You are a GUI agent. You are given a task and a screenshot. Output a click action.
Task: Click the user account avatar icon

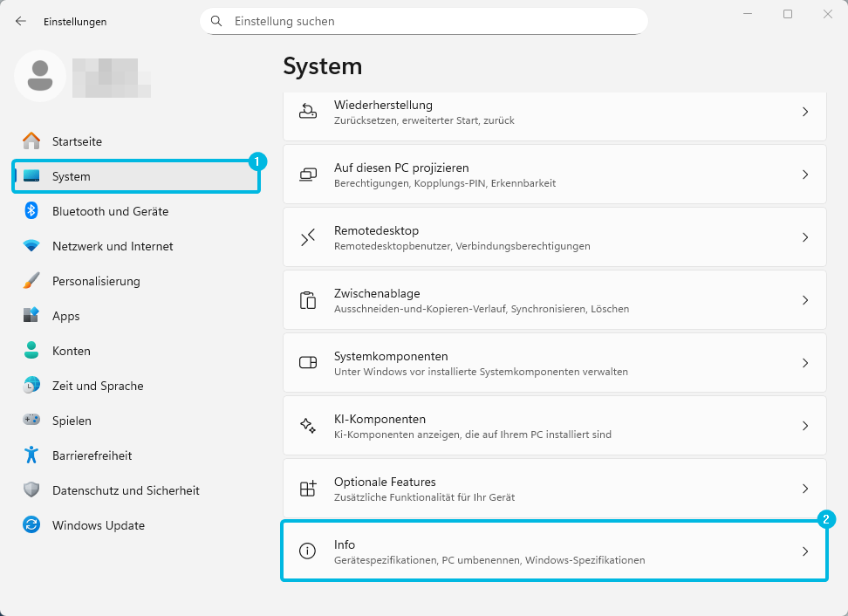click(40, 76)
